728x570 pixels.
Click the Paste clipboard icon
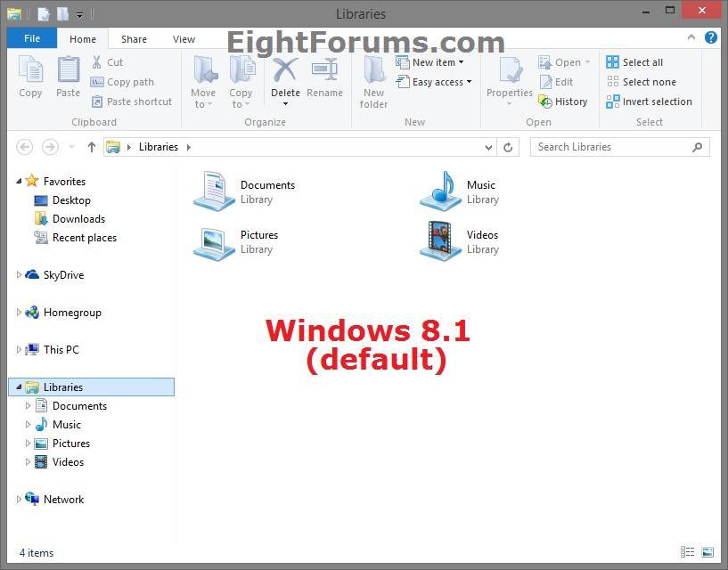coord(69,69)
